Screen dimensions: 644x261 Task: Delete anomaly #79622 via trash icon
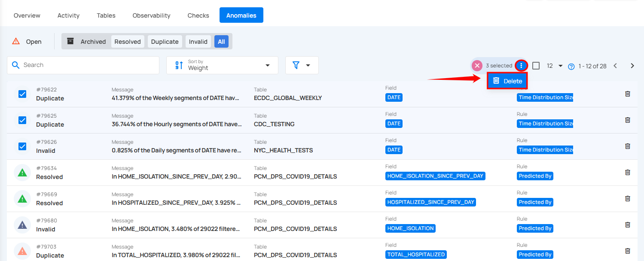[x=627, y=94]
